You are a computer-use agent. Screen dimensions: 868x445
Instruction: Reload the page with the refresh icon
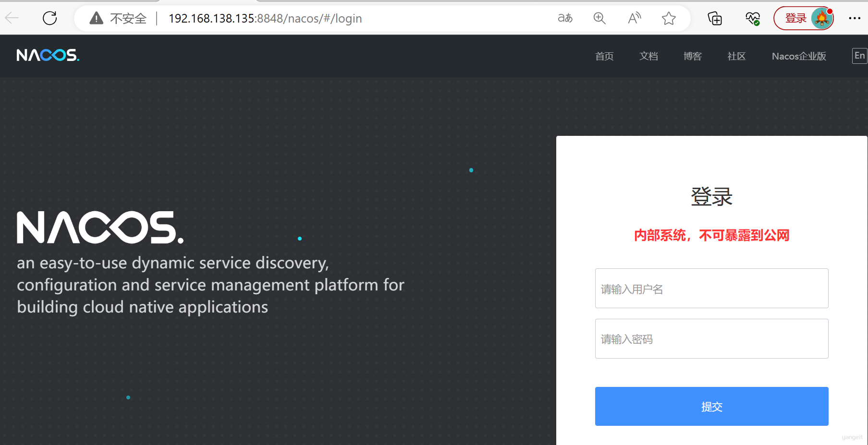[x=50, y=18]
